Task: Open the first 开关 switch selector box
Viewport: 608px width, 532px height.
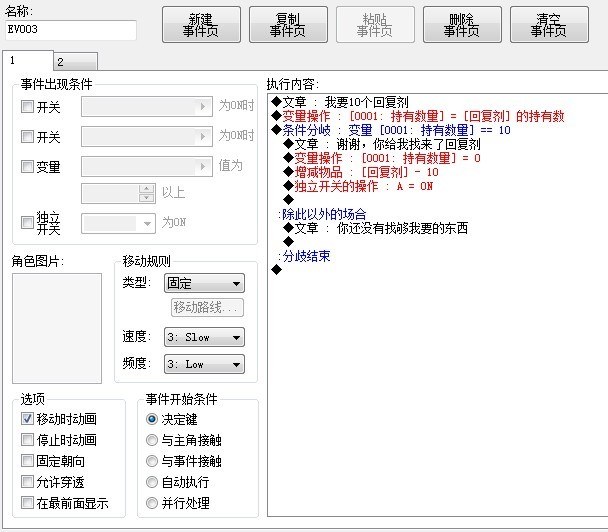Action: pyautogui.click(x=147, y=106)
